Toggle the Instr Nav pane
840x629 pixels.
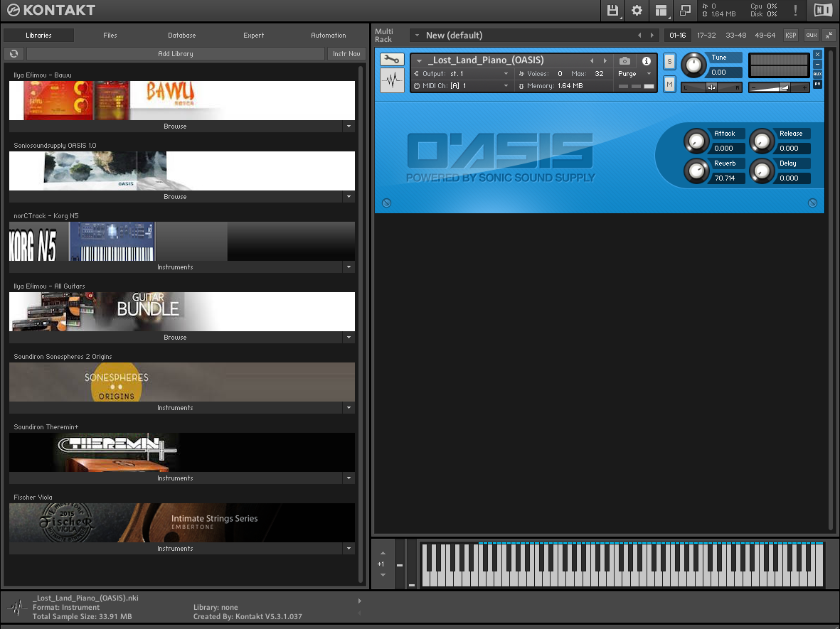(346, 53)
